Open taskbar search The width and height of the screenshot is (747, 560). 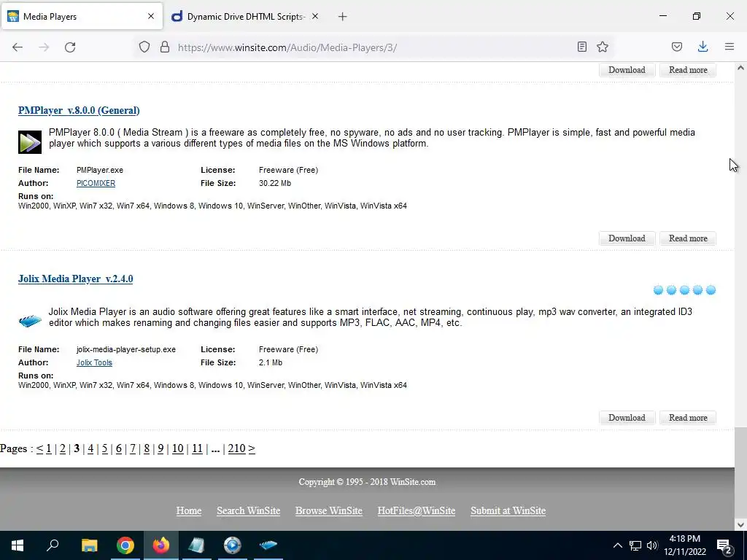[x=53, y=545]
